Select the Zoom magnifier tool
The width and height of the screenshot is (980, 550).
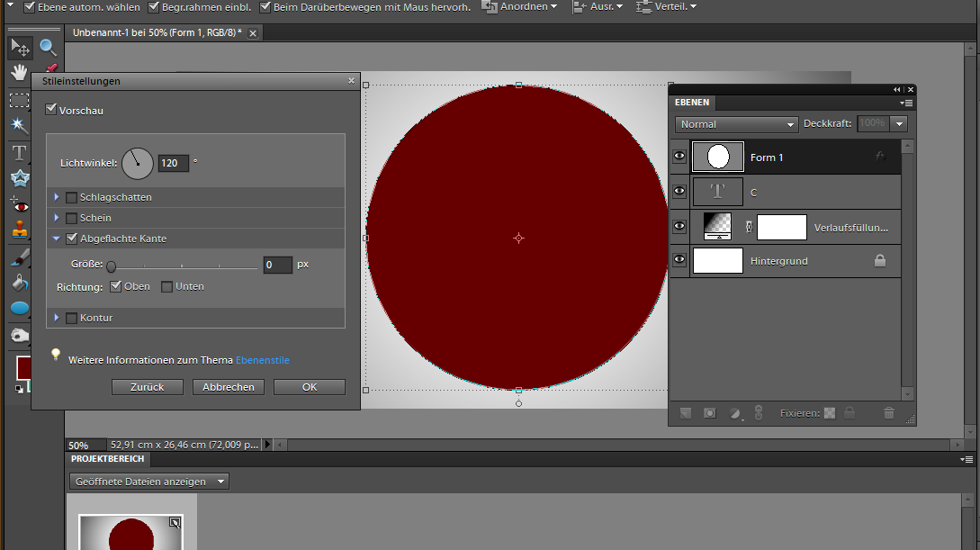click(48, 48)
